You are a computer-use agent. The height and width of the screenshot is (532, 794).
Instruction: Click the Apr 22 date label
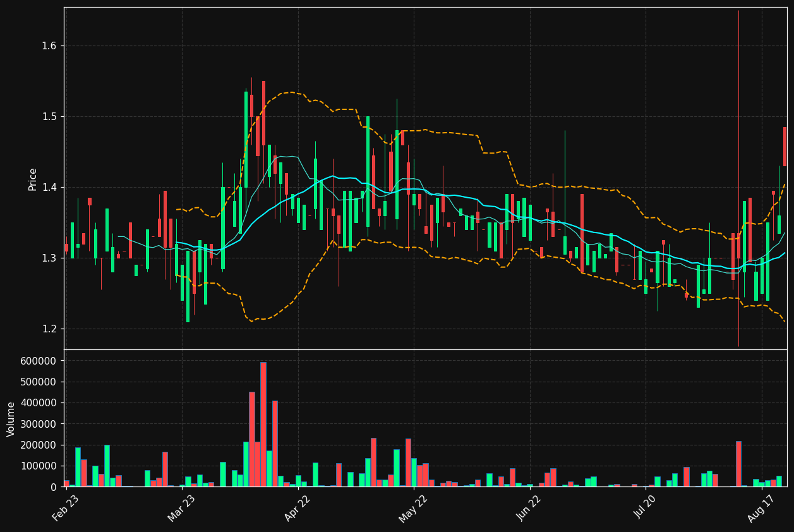tap(298, 508)
